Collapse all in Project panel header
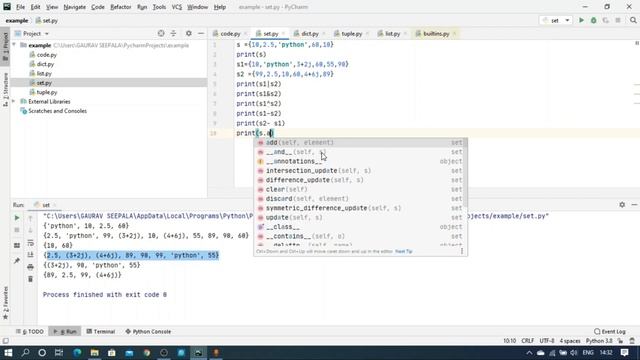 click(x=173, y=33)
